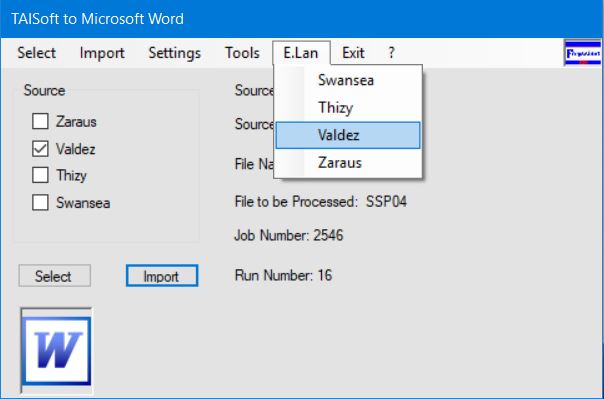Click the 'Source' group box title

coord(44,91)
